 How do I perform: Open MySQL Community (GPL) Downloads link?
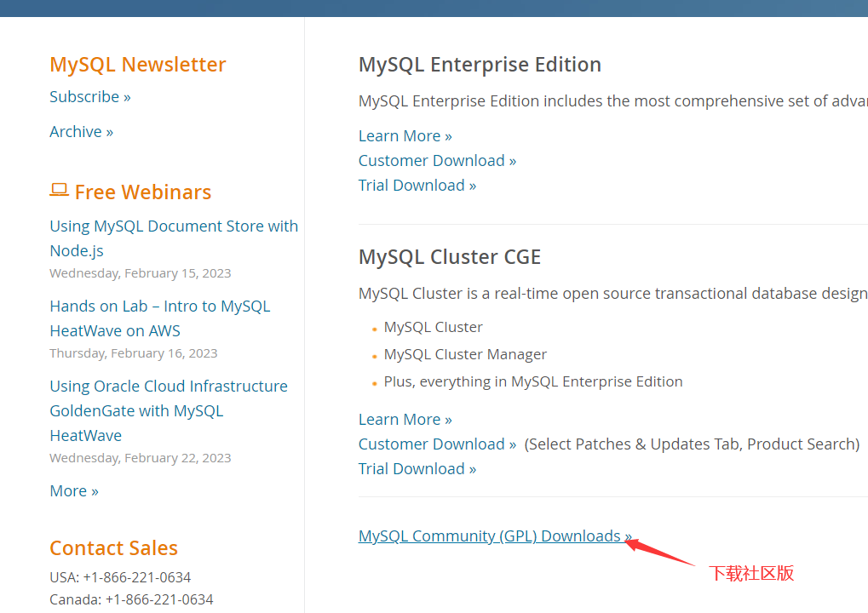(496, 536)
